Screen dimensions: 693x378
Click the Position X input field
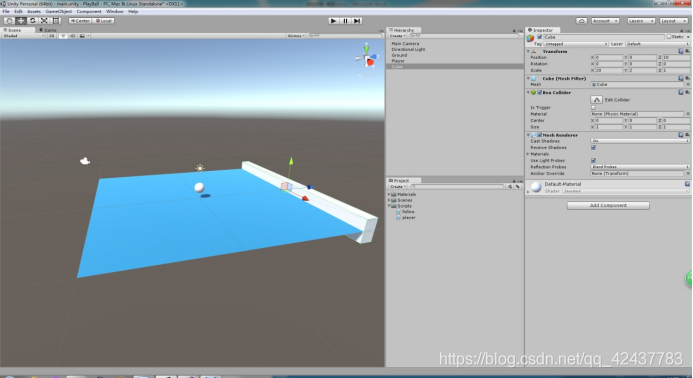coord(609,57)
